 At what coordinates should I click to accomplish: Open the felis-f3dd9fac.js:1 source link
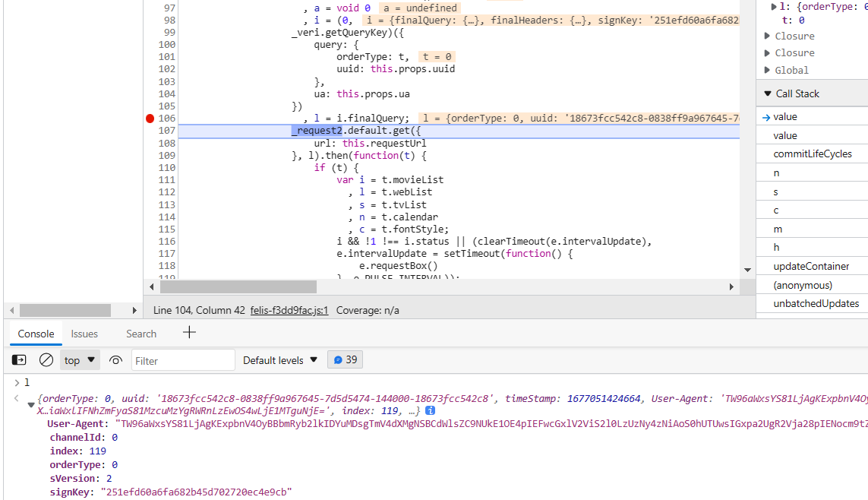289,311
